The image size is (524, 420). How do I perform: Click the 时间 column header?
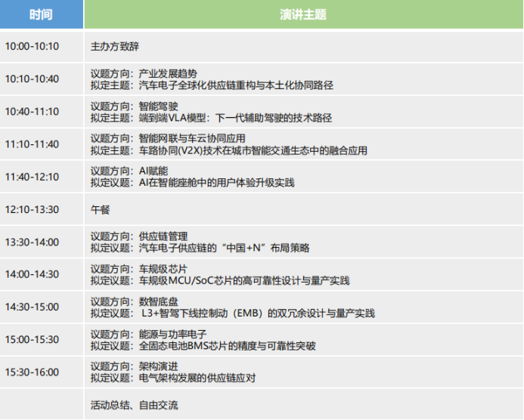[42, 14]
